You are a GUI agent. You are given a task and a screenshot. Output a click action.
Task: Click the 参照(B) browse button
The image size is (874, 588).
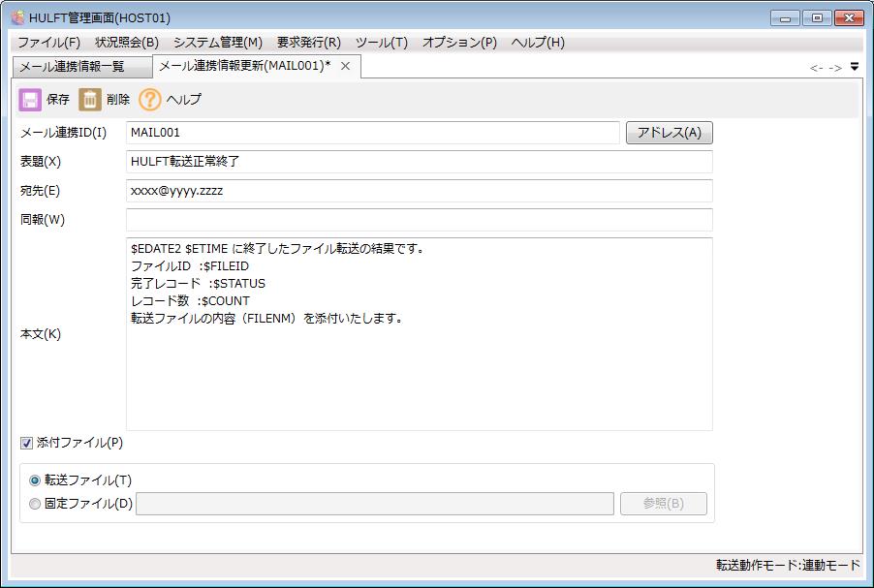(664, 504)
